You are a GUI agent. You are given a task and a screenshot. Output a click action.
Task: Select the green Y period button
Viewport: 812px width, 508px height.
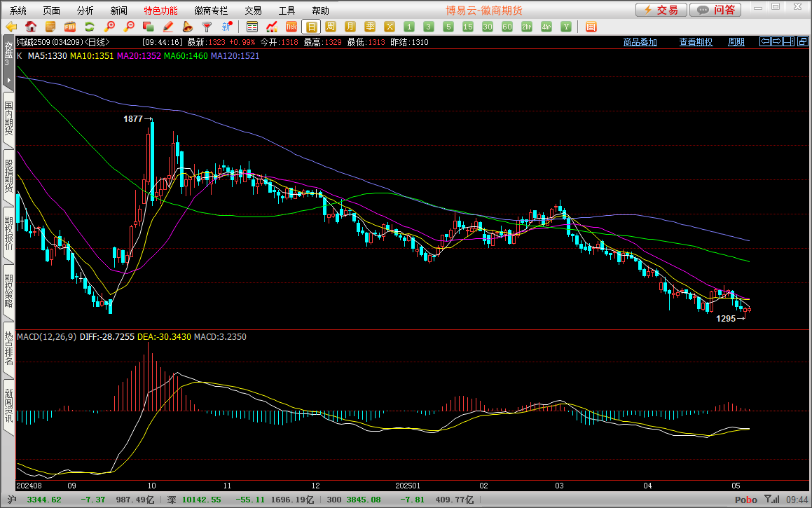coord(566,27)
